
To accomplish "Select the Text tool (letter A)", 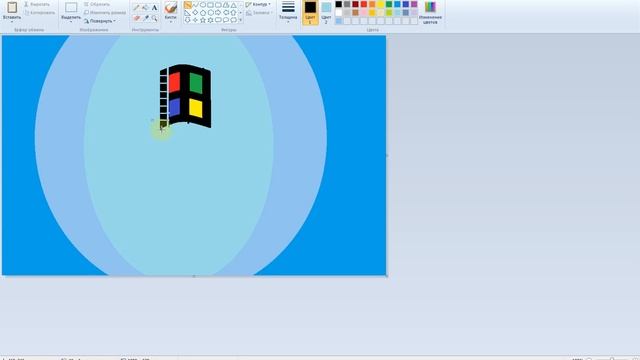I will pyautogui.click(x=154, y=7).
